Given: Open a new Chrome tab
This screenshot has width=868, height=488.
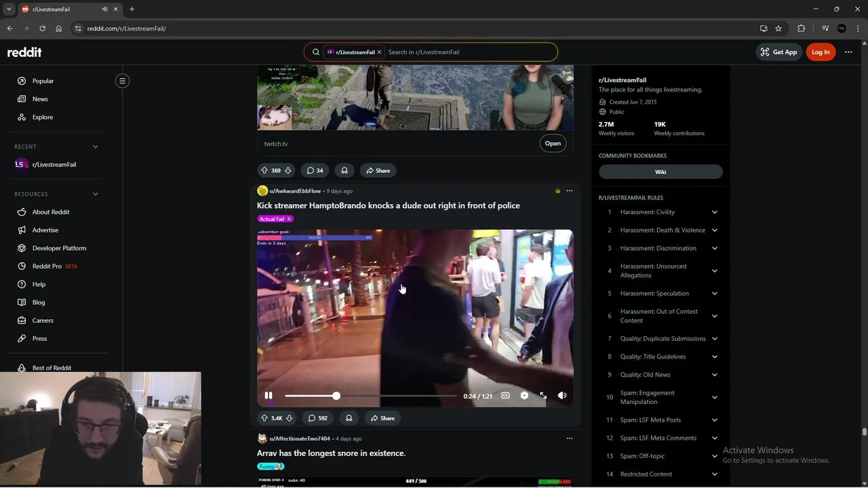Looking at the screenshot, I should tap(132, 9).
